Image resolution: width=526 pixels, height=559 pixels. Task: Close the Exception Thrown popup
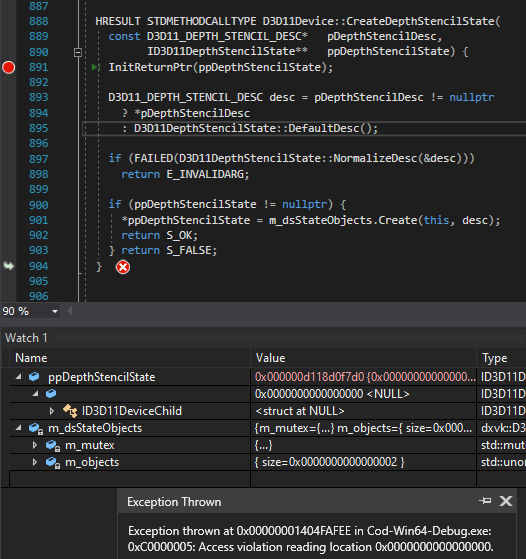[x=506, y=501]
